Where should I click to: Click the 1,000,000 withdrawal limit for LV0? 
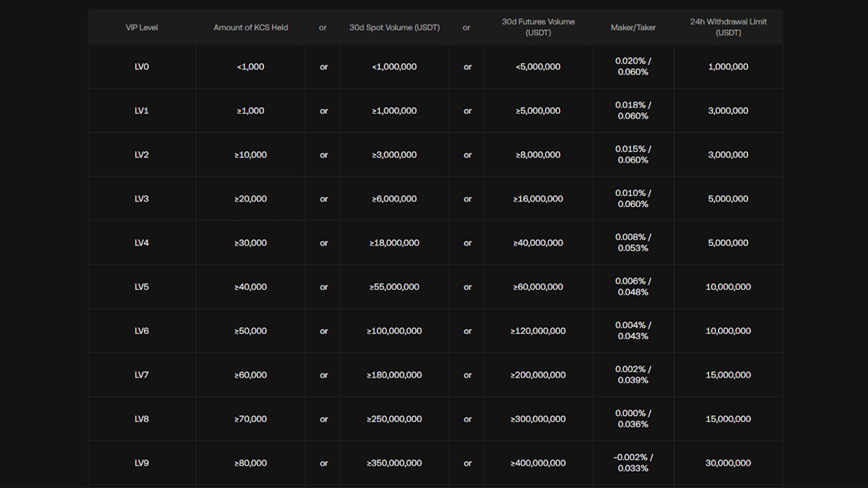click(x=728, y=67)
